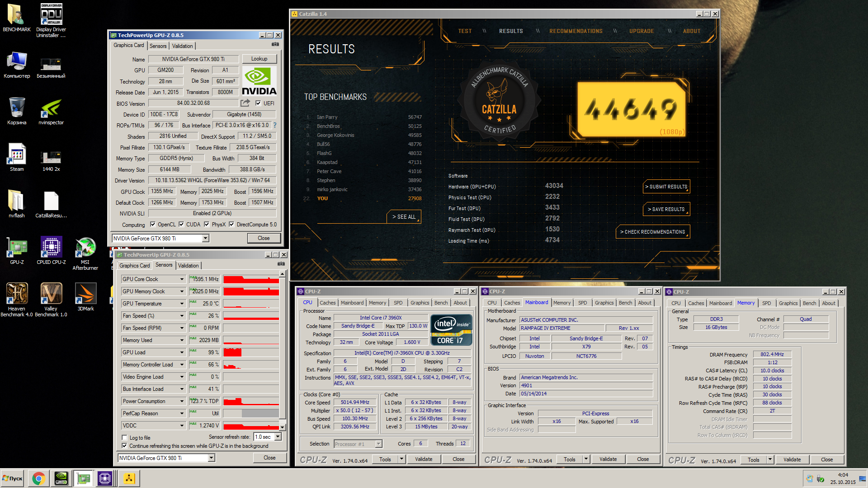Image resolution: width=868 pixels, height=488 pixels.
Task: Click SAVE RESULTS in Catzilla
Action: coord(666,209)
